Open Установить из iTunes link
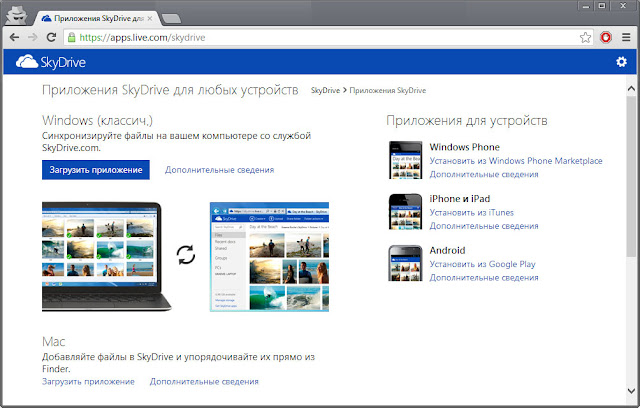 pos(471,213)
